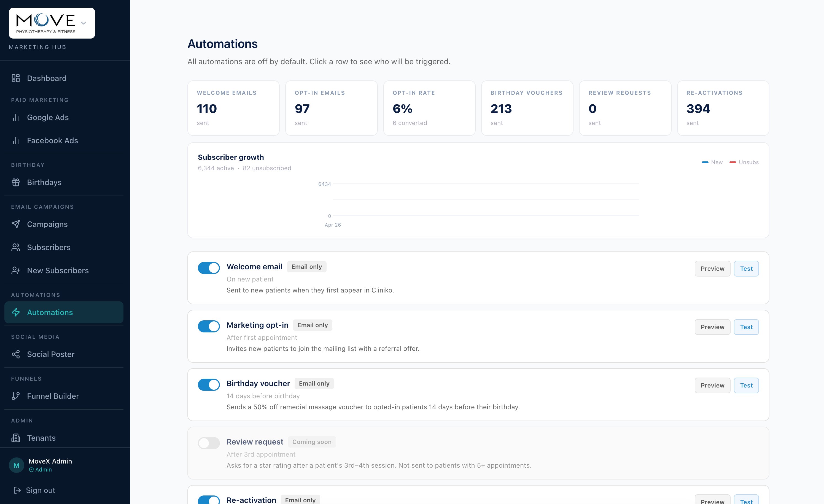Send a Test of the Welcome email

(x=746, y=268)
